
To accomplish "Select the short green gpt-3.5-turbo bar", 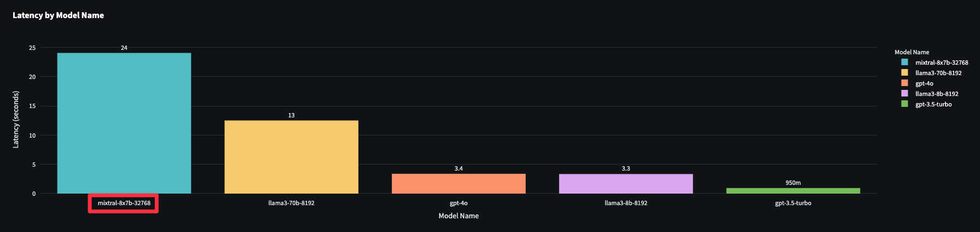I will tap(793, 191).
